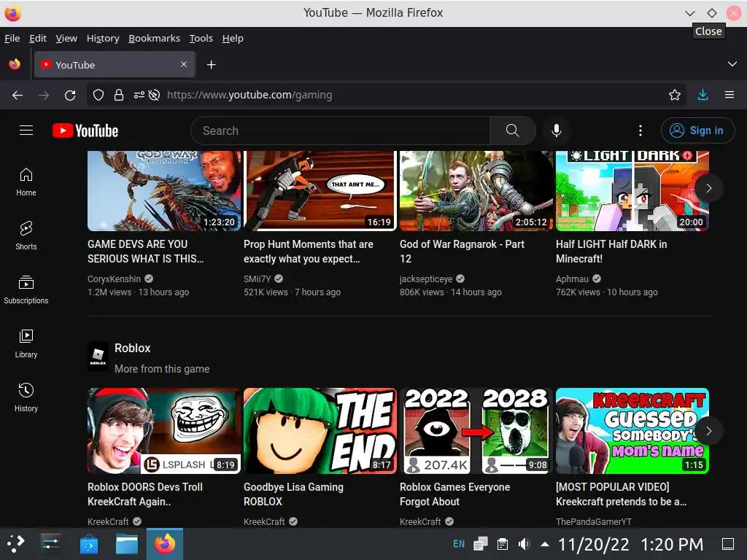This screenshot has width=747, height=560.
Task: Open 'Half LIGHT Half DARK in Minecraft!' title
Action: 611,252
